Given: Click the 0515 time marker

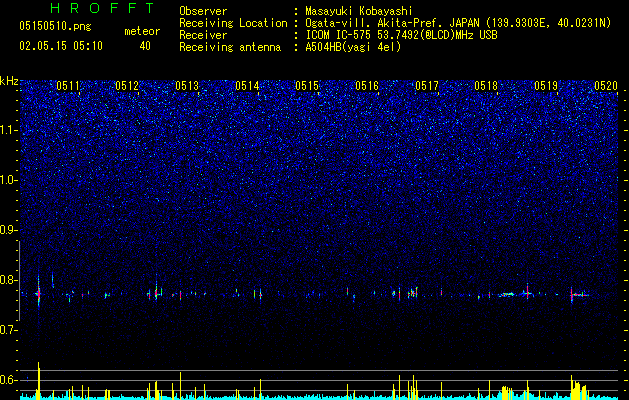Looking at the screenshot, I should [x=307, y=85].
